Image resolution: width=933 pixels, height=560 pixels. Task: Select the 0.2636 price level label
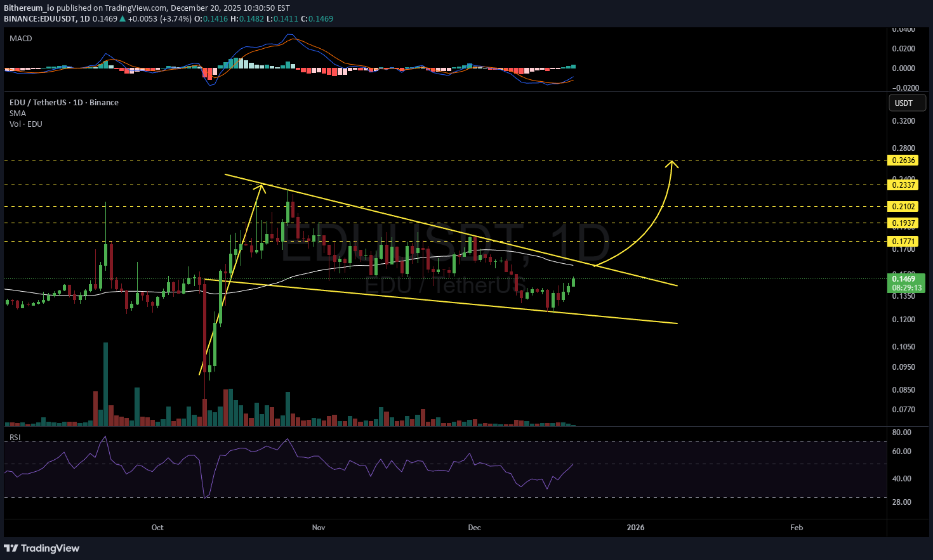tap(903, 160)
